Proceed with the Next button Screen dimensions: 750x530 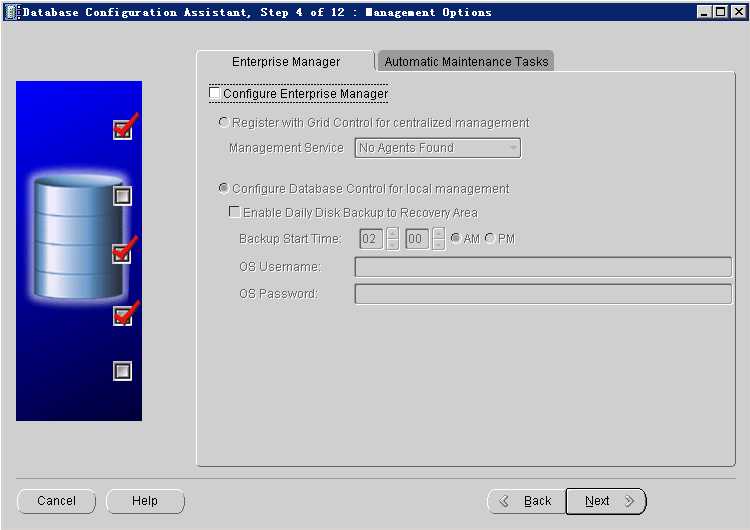coord(606,501)
